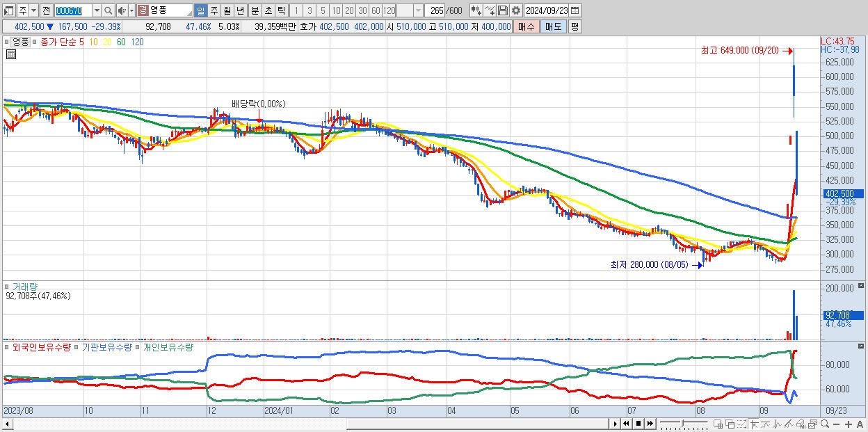
Task: Click the crosshair arrow icon in bottom toolbar
Action: click(x=754, y=424)
